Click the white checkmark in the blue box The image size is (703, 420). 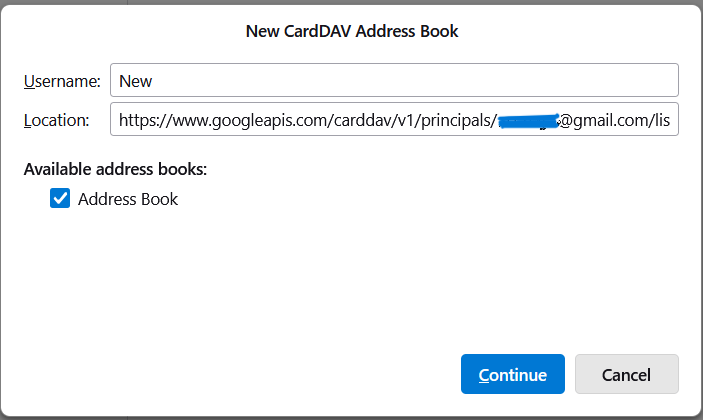(x=60, y=199)
